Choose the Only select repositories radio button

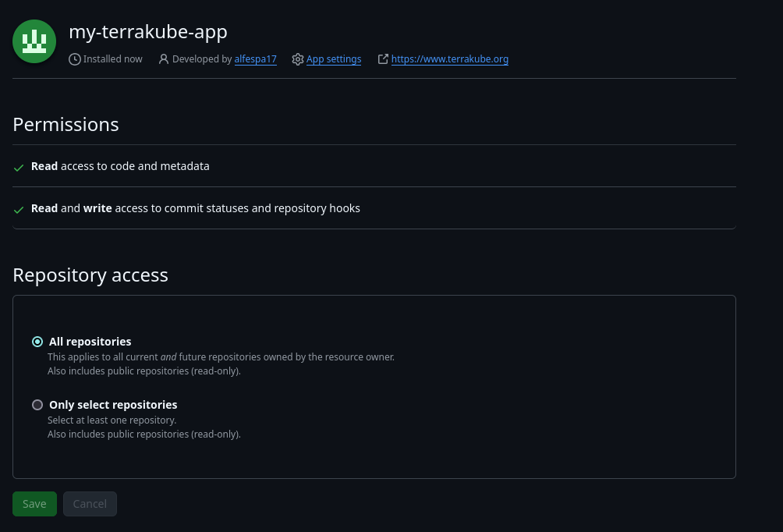[x=37, y=405]
